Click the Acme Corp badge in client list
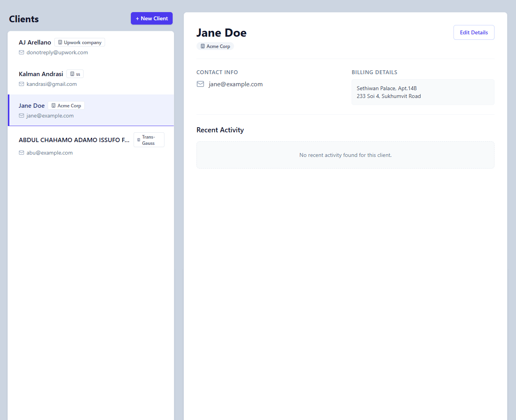 (x=66, y=106)
